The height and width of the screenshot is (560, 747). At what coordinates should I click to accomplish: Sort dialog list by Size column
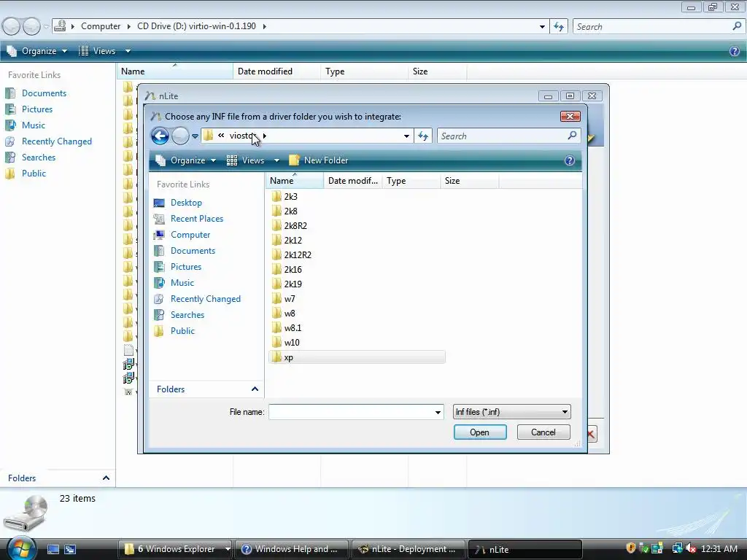point(469,181)
